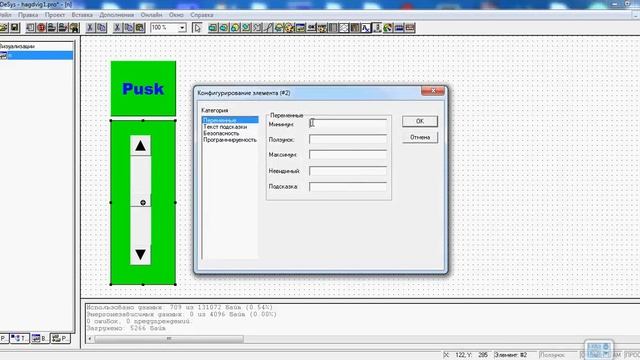Close the Конфигурирование элемента dialog
640x360 pixels.
(x=433, y=91)
